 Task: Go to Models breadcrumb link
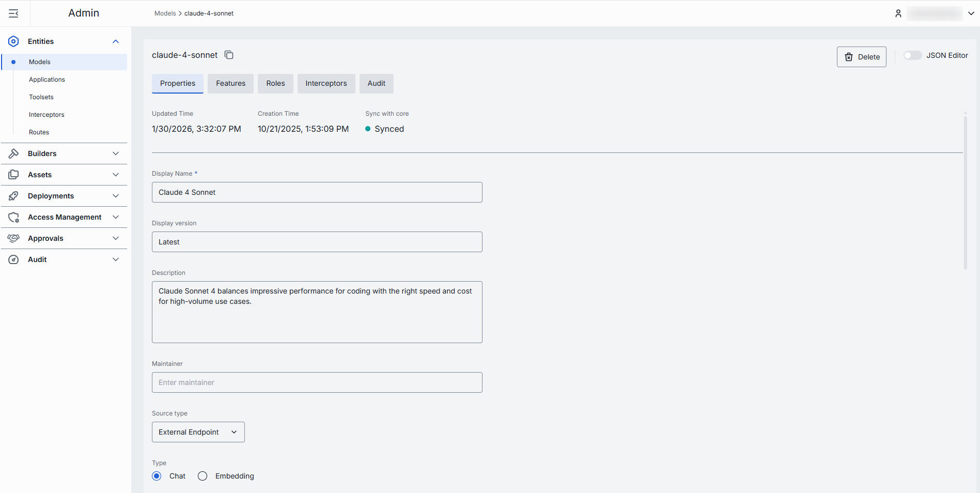click(x=165, y=13)
